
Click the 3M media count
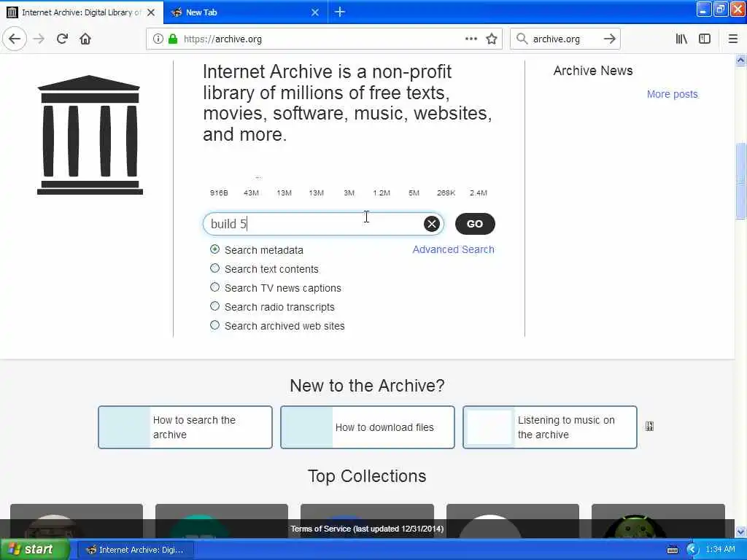point(349,192)
